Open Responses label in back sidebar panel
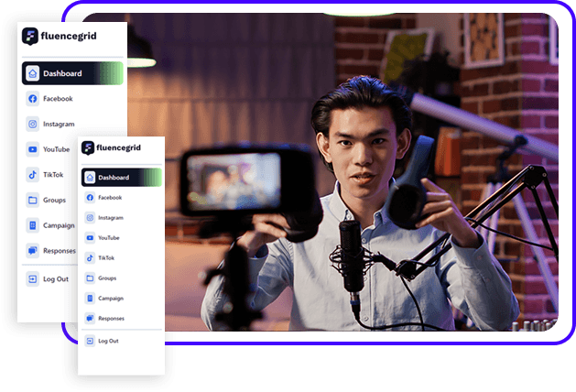Image resolution: width=576 pixels, height=392 pixels. point(60,251)
